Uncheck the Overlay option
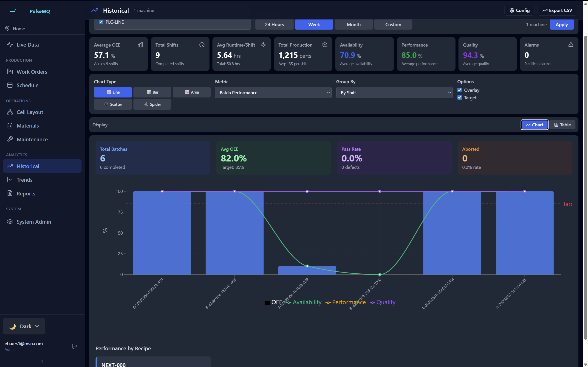The width and height of the screenshot is (588, 367). click(459, 90)
